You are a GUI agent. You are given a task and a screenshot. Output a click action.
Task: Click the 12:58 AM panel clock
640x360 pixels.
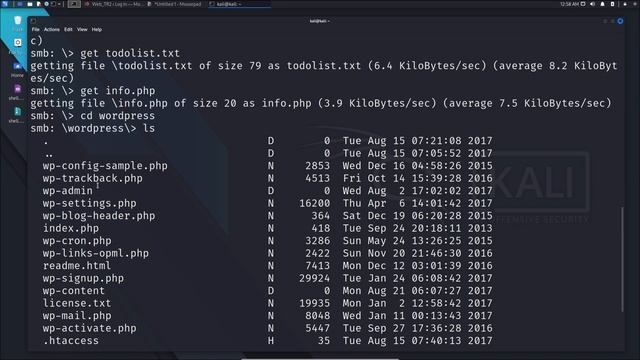(x=569, y=4)
